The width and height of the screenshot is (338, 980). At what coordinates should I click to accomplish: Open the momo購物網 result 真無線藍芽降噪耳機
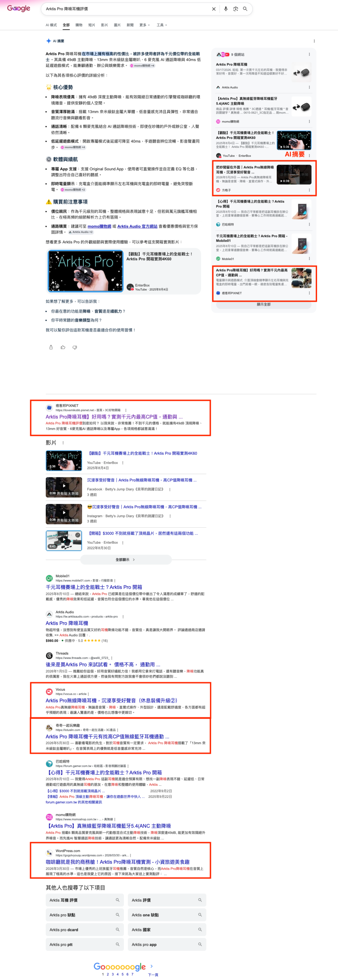[x=108, y=826]
